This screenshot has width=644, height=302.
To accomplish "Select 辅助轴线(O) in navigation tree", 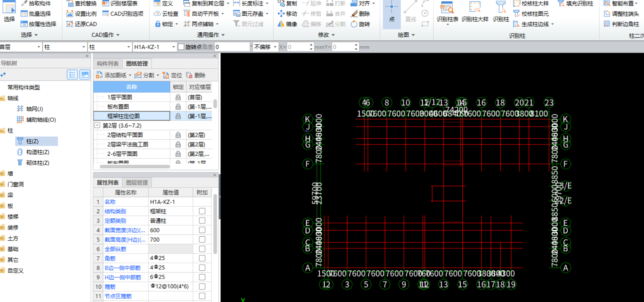I will click(37, 120).
